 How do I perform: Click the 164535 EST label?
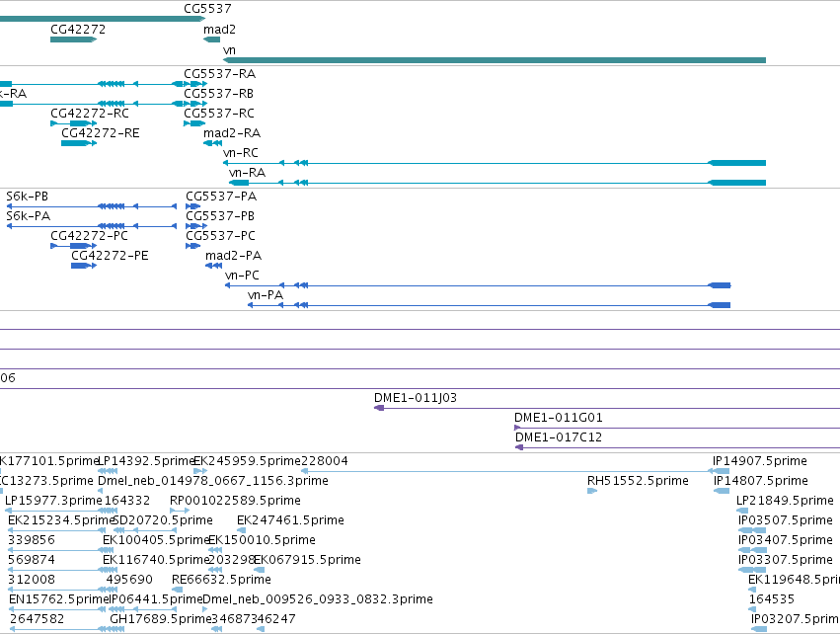click(772, 599)
